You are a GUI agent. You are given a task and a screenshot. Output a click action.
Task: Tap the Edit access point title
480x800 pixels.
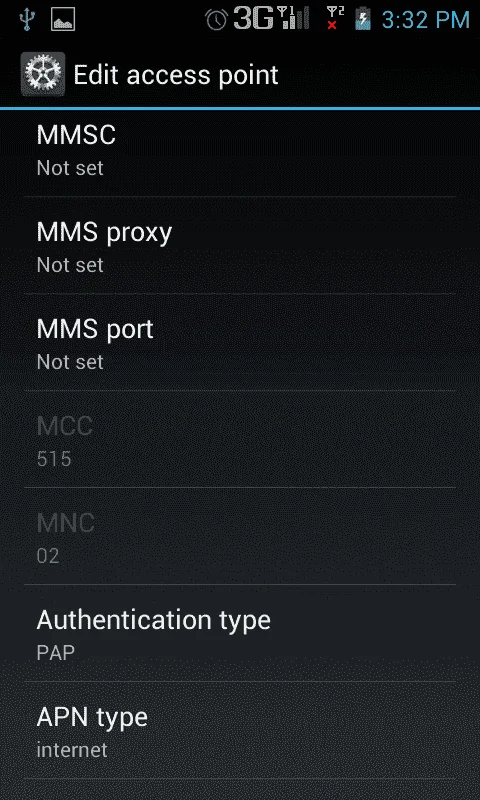[176, 76]
